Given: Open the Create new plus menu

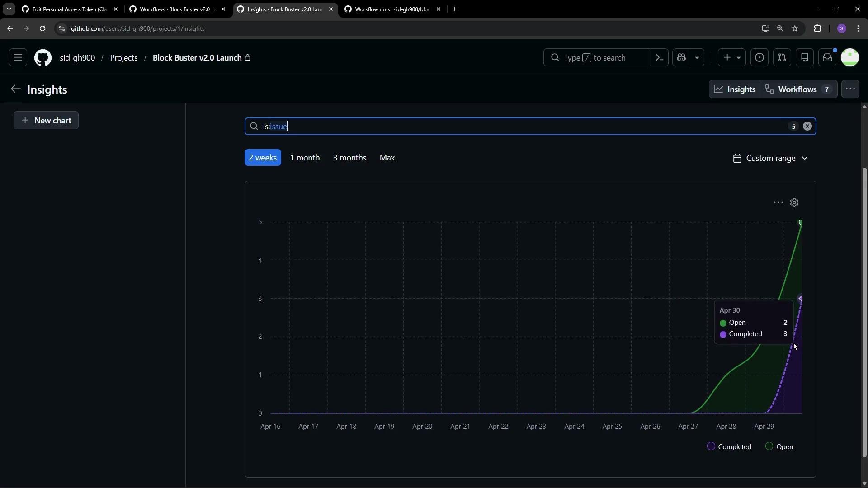Looking at the screenshot, I should 732,58.
